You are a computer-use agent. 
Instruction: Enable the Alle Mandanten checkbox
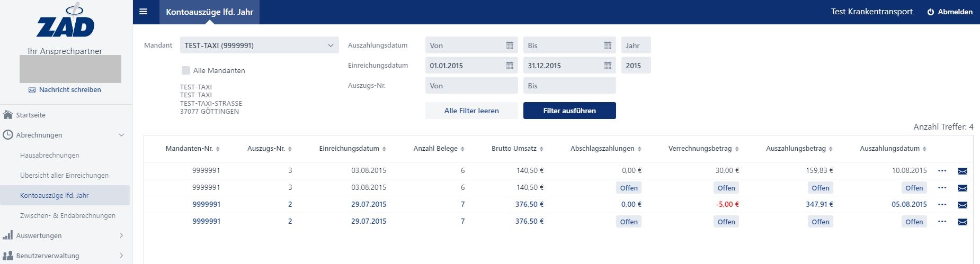pos(186,70)
